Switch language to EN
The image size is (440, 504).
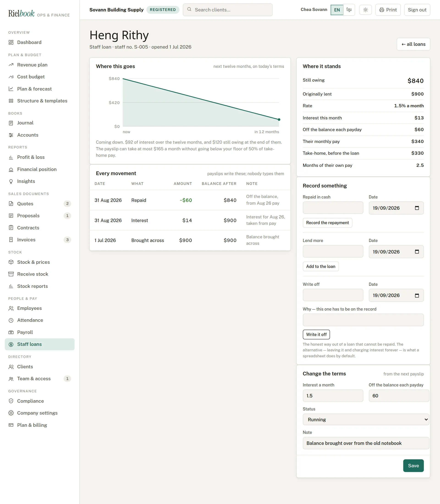point(337,10)
